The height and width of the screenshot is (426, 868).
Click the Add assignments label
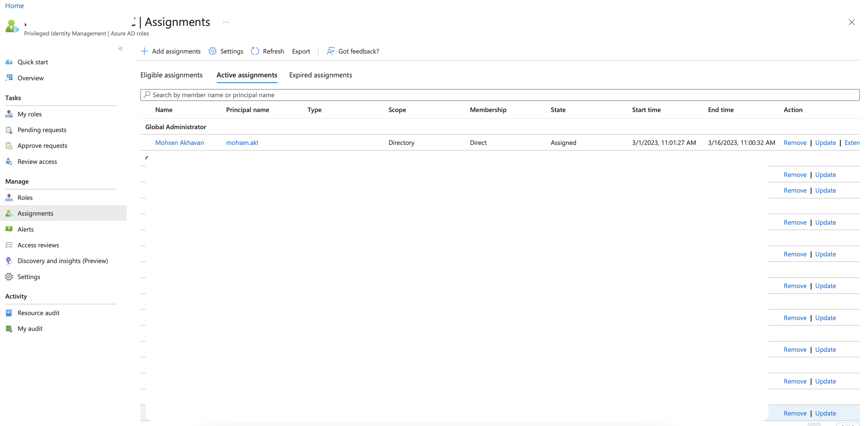click(176, 51)
